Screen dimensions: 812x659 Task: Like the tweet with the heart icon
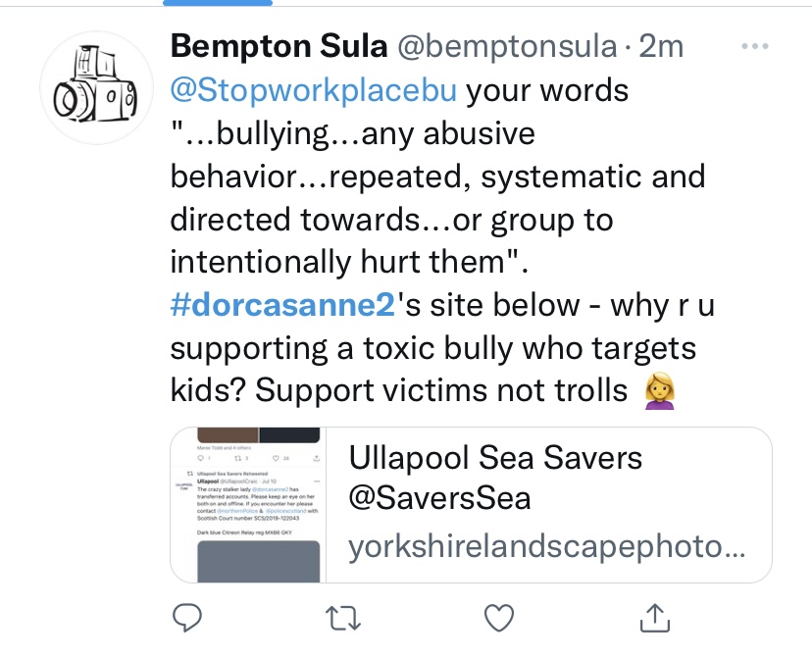tap(500, 616)
